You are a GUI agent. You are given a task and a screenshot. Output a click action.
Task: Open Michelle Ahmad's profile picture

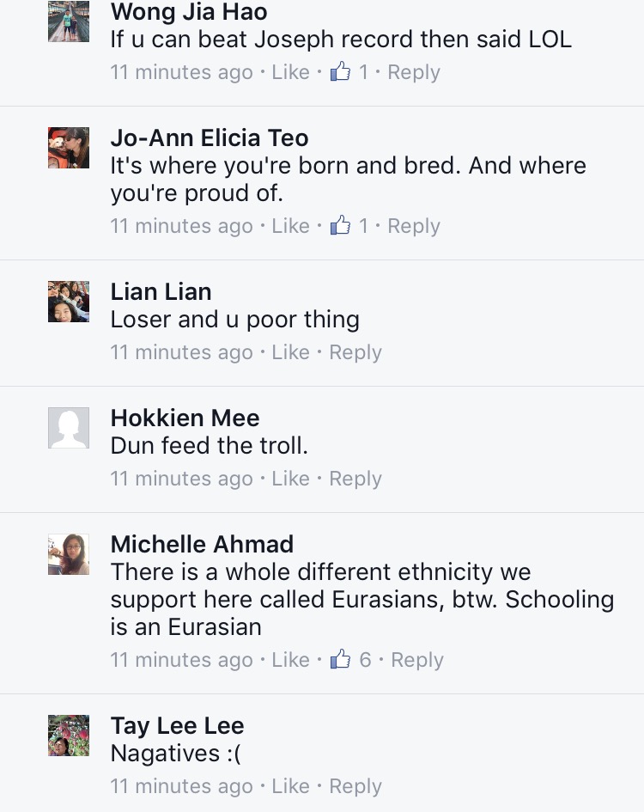pyautogui.click(x=69, y=554)
